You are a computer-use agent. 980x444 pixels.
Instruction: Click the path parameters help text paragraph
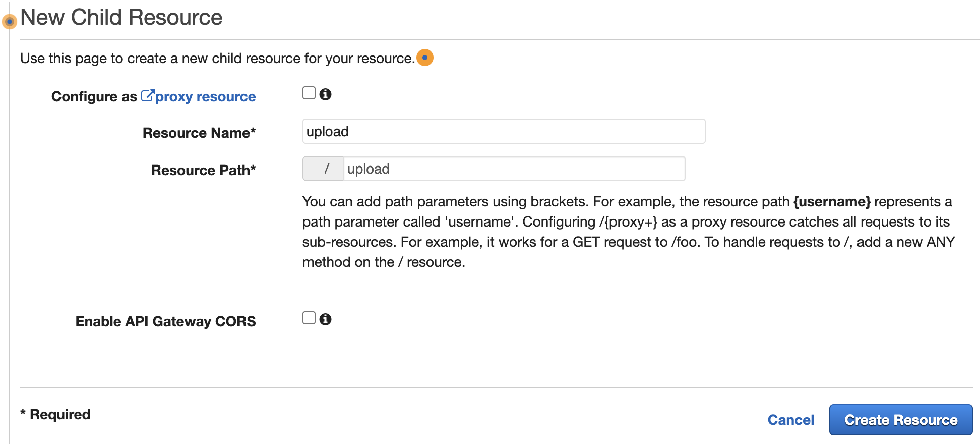(x=628, y=232)
